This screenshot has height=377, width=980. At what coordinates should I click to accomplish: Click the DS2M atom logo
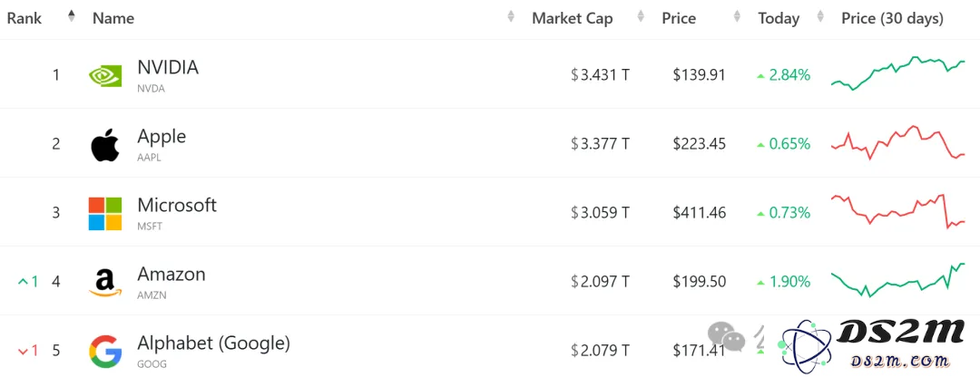[x=806, y=344]
